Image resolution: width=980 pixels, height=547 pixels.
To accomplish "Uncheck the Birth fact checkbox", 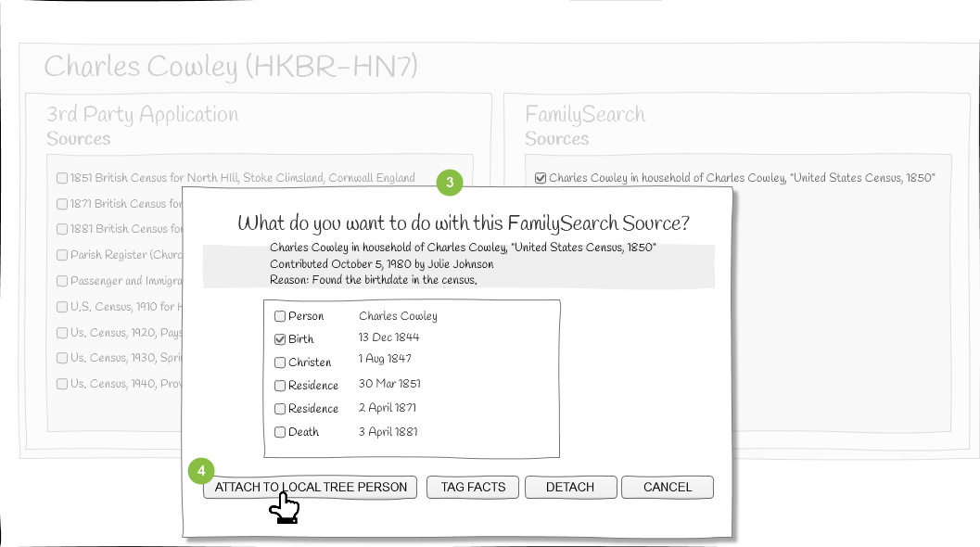I will pyautogui.click(x=280, y=339).
